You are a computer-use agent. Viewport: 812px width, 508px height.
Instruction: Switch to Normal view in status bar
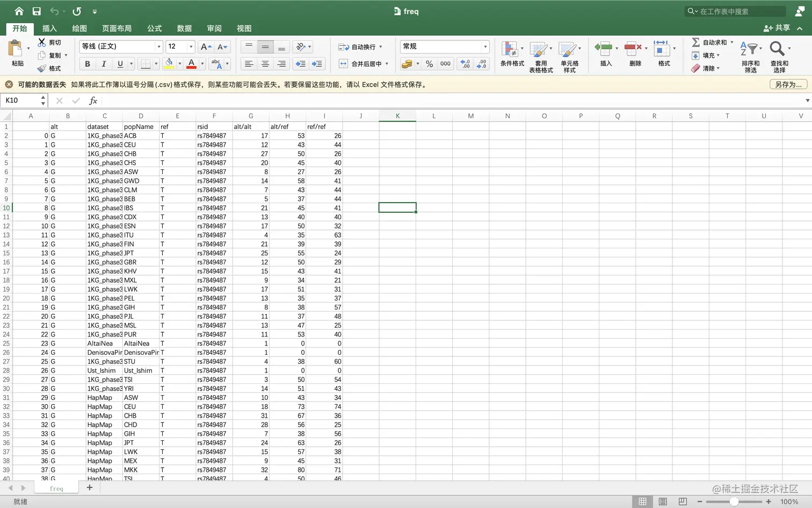point(642,502)
